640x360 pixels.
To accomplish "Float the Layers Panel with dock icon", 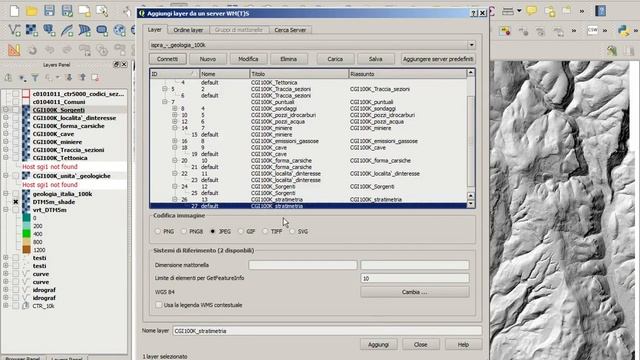I will pos(116,64).
